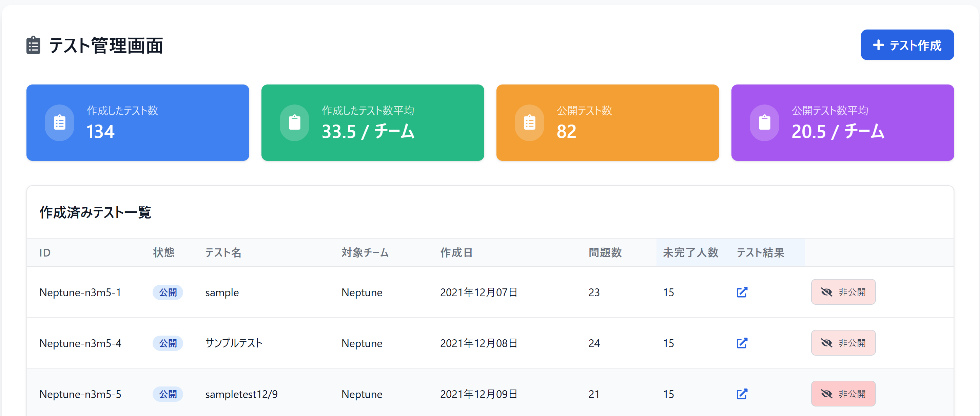Screen dimensions: 980x416
Task: Click the テスト管理画面 page title
Action: 106,45
